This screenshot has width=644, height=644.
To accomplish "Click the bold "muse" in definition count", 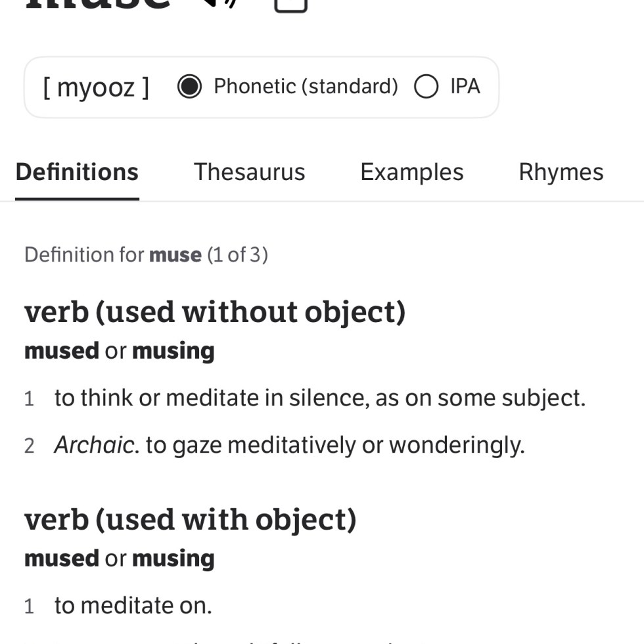I will 175,255.
